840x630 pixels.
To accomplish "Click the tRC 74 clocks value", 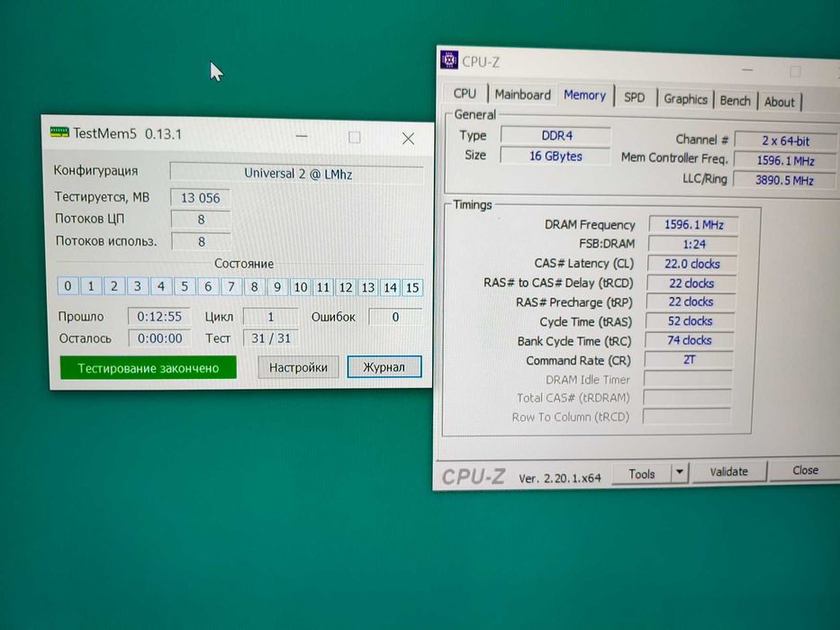I will 689,340.
